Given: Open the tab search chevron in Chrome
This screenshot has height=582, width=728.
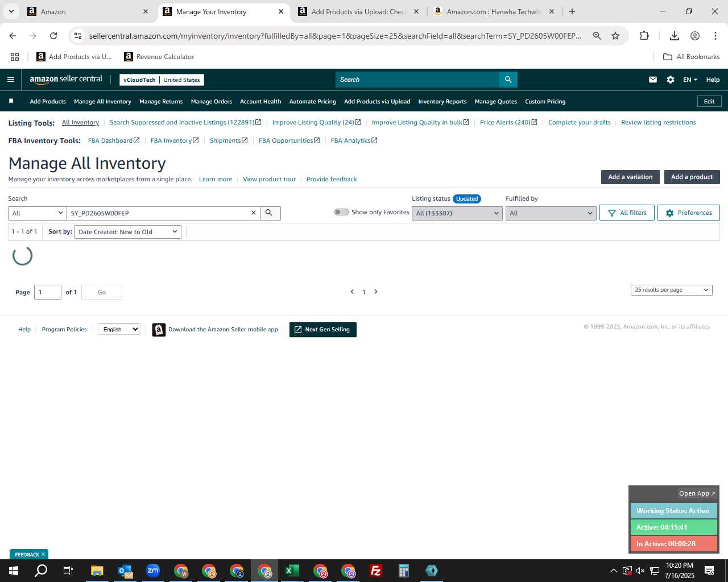Looking at the screenshot, I should (11, 11).
